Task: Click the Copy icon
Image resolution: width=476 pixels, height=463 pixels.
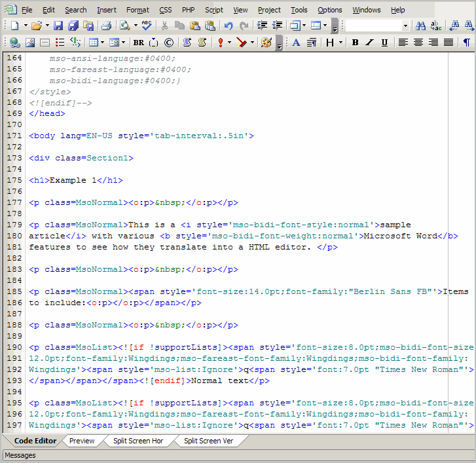Action: [x=179, y=26]
